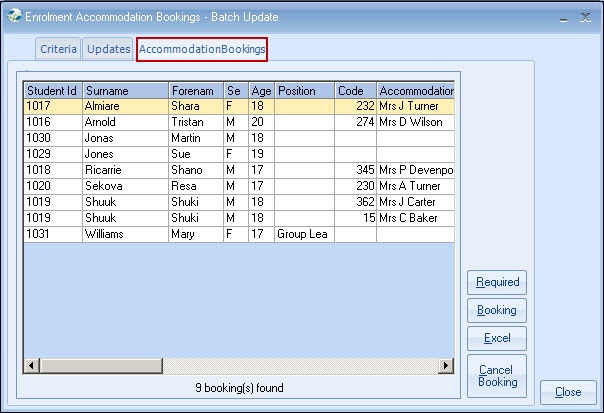Click the application icon in title bar
This screenshot has height=413, width=604.
(x=12, y=17)
